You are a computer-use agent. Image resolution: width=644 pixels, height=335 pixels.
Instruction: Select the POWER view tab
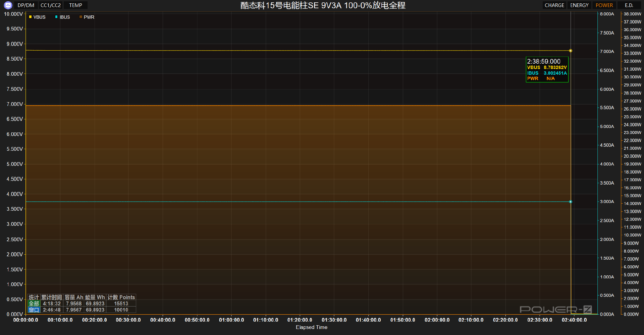coord(604,5)
